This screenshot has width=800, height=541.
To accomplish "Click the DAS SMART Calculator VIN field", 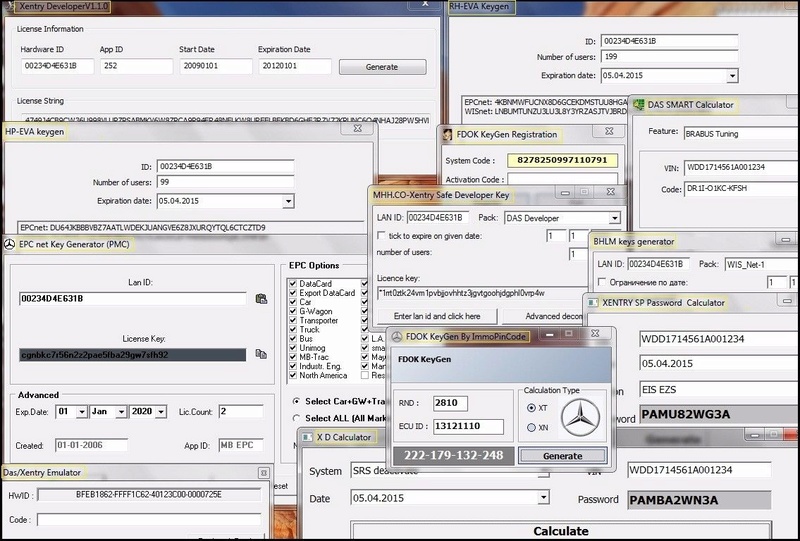I will click(x=742, y=167).
